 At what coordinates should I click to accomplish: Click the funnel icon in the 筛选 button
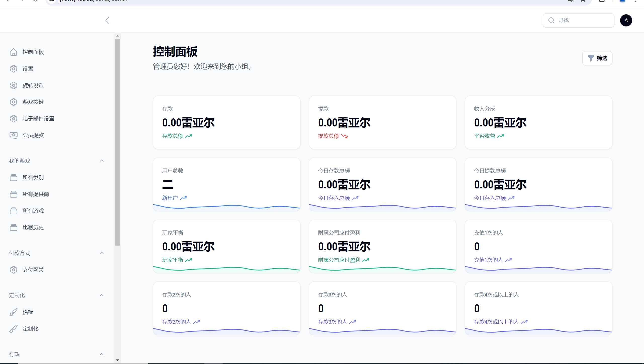591,58
